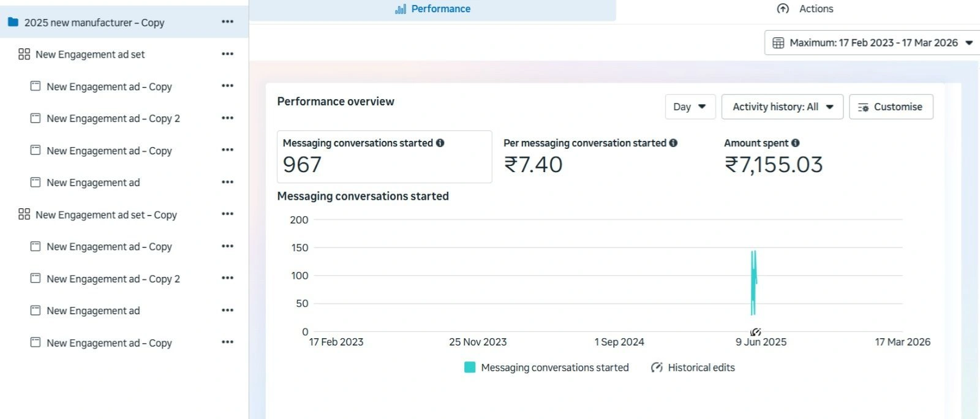Open info tooltip for Messaging conversations started
980x419 pixels.
[x=440, y=143]
